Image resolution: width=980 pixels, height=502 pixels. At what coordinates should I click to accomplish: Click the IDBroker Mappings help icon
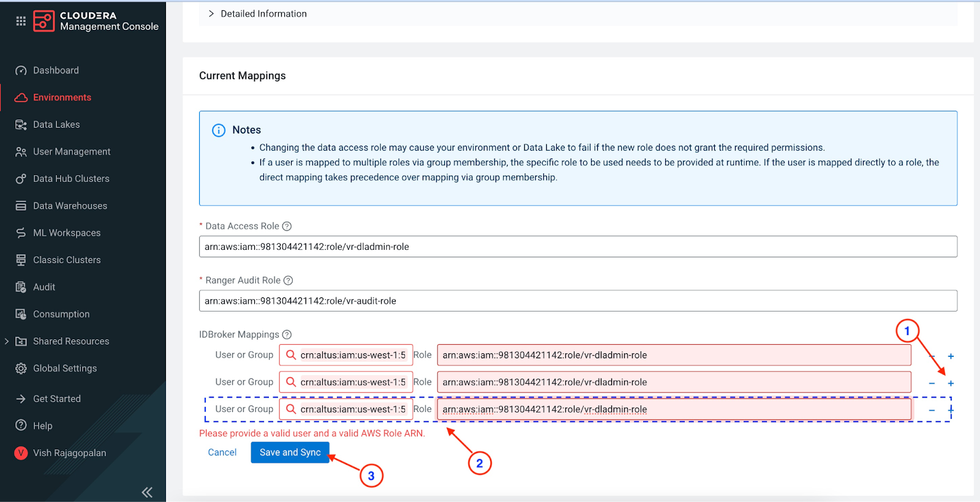pos(287,335)
